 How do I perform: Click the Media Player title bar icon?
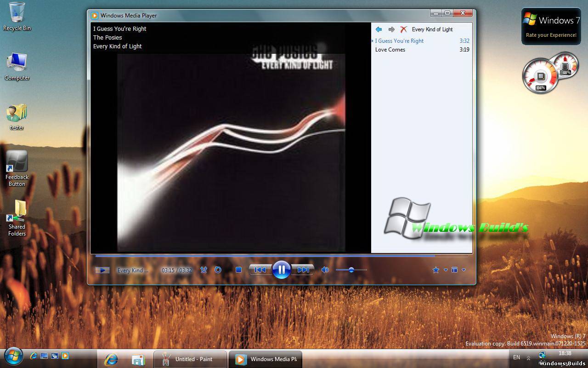coord(94,15)
